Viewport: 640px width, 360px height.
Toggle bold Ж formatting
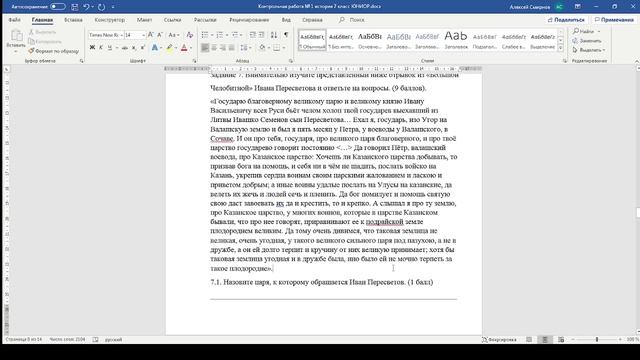92,48
